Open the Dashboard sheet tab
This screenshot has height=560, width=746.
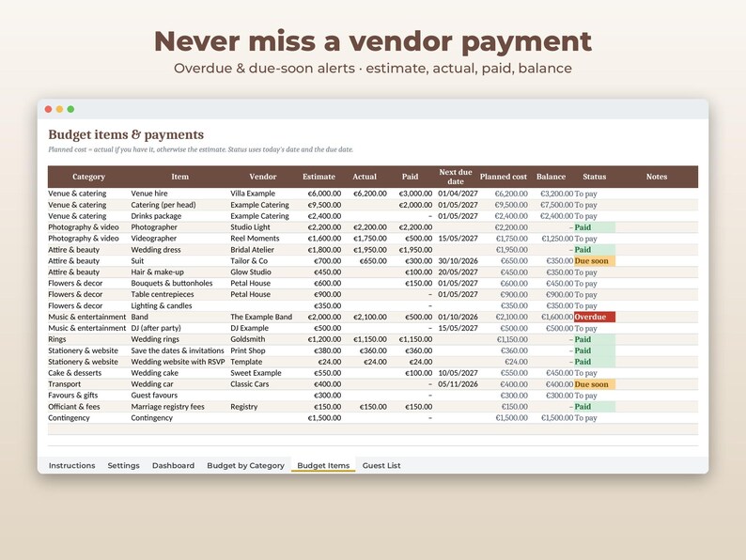point(173,465)
